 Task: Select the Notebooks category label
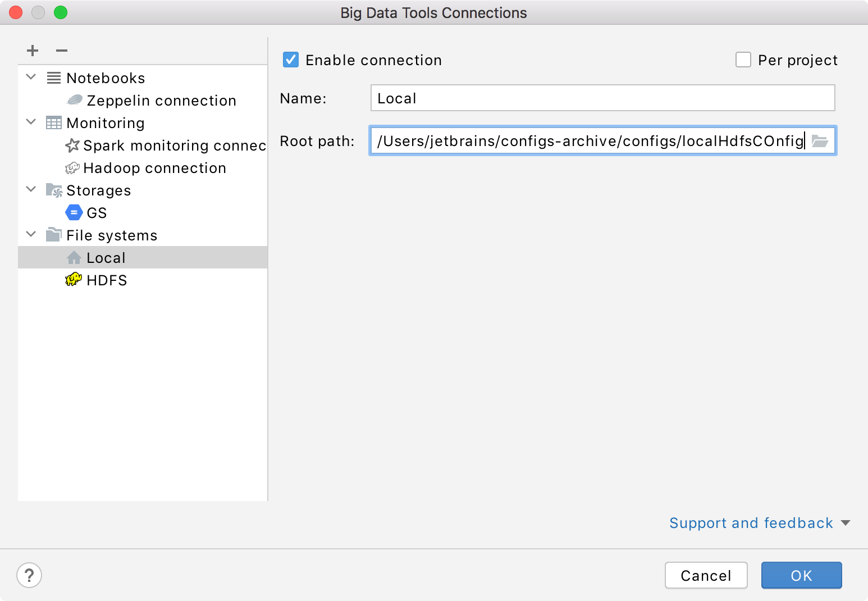click(106, 78)
